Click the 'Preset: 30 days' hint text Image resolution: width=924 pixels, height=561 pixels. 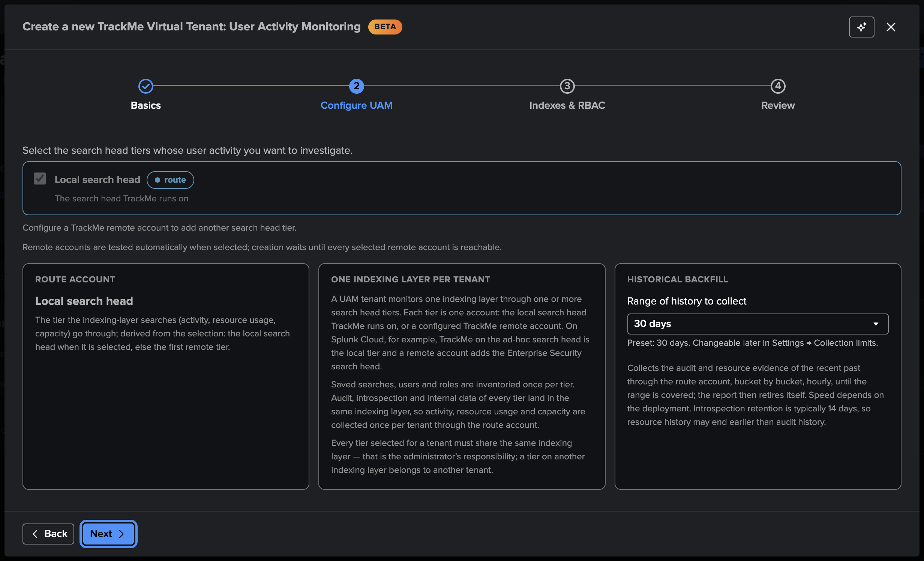point(752,343)
